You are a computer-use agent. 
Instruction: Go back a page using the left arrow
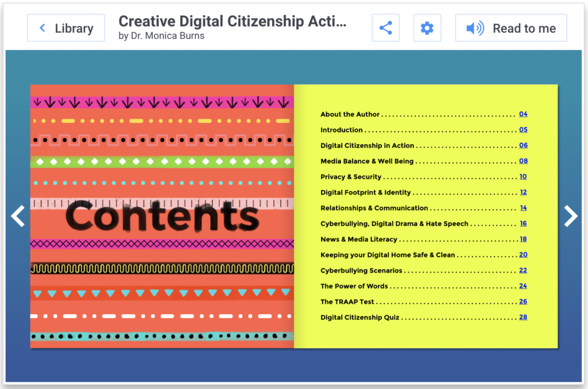[x=18, y=216]
